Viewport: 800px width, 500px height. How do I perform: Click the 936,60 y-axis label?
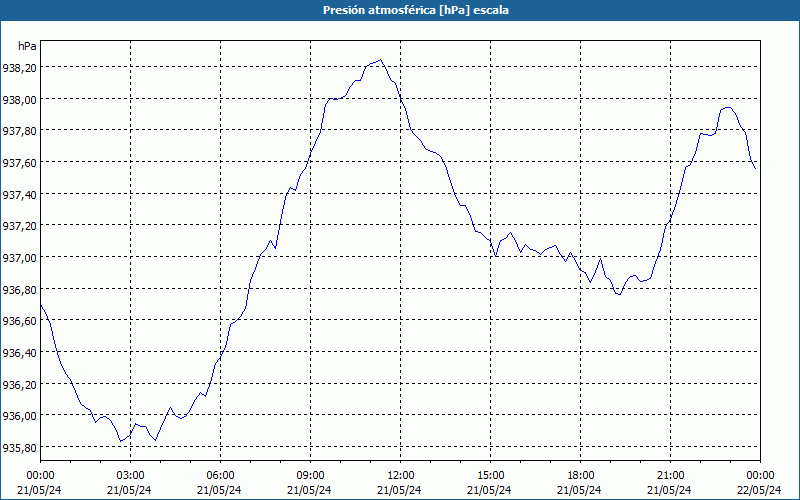click(19, 320)
